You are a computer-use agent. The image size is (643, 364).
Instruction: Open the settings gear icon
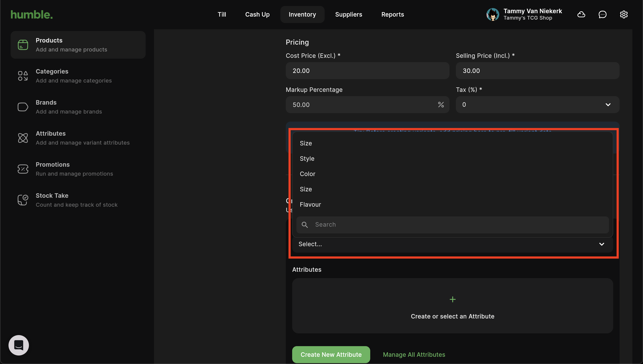point(623,14)
